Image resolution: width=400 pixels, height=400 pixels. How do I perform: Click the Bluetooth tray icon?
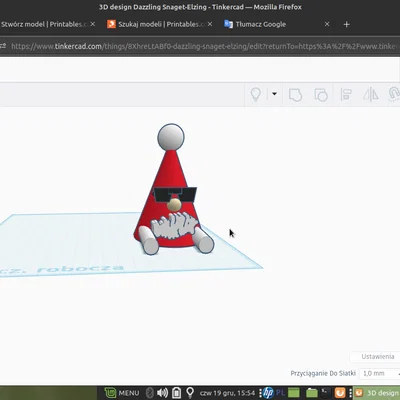(150, 393)
